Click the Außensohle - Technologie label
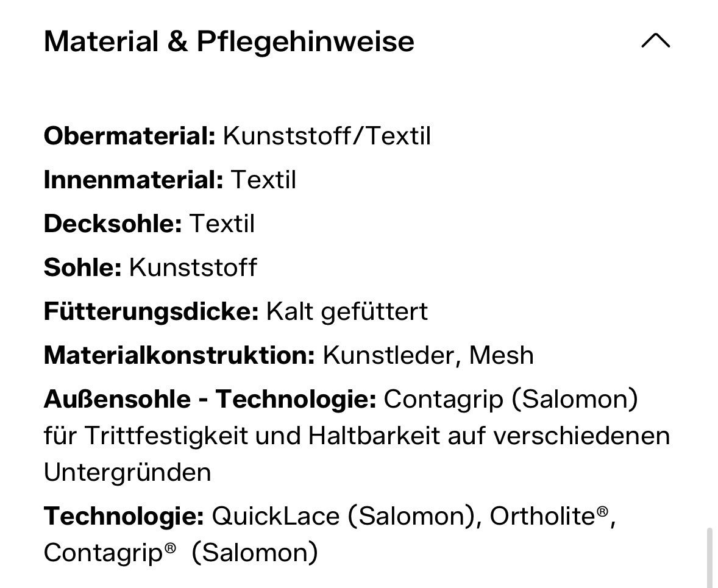 point(210,399)
